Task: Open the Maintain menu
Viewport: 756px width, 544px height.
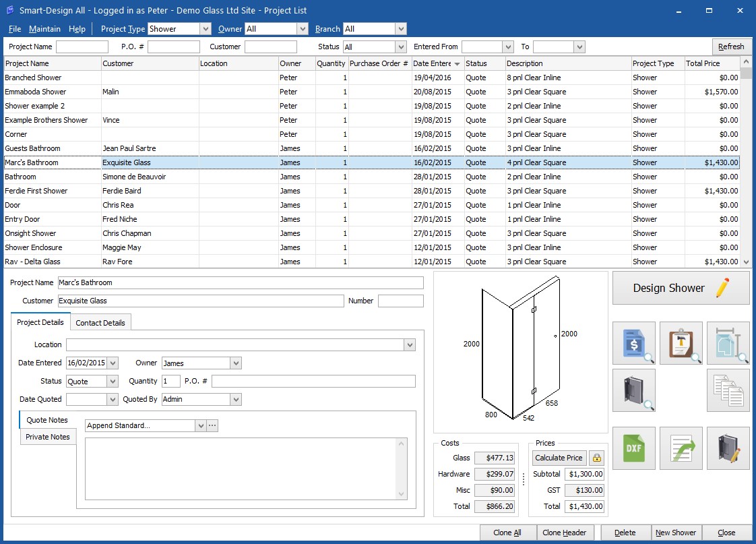Action: click(x=44, y=29)
